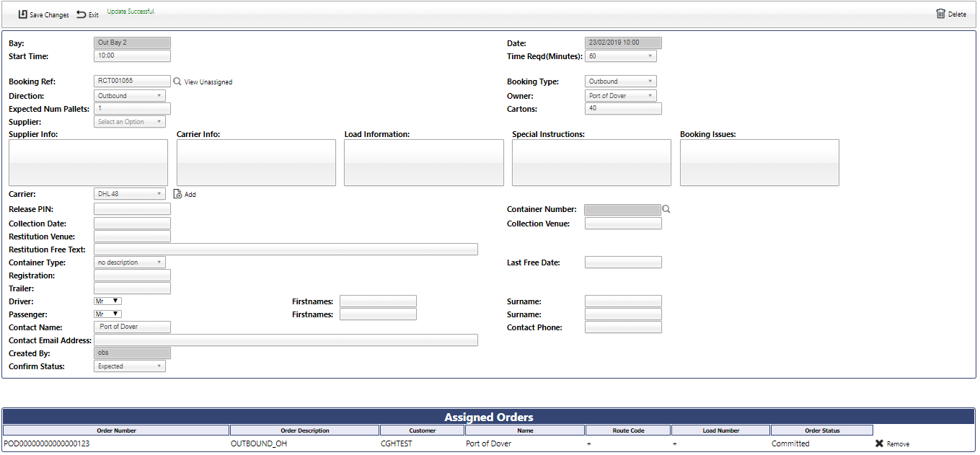Viewport: 980px width, 455px height.
Task: Click the Delete trash can icon
Action: [x=940, y=14]
